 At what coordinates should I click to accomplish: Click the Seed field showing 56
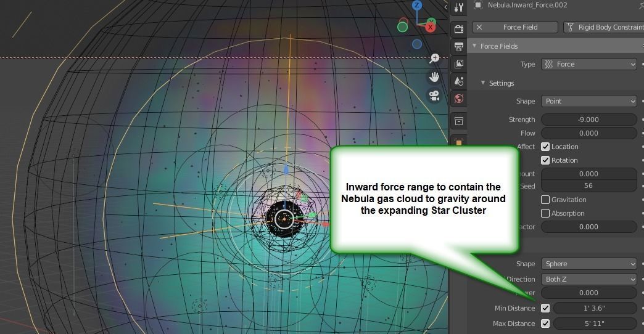589,185
